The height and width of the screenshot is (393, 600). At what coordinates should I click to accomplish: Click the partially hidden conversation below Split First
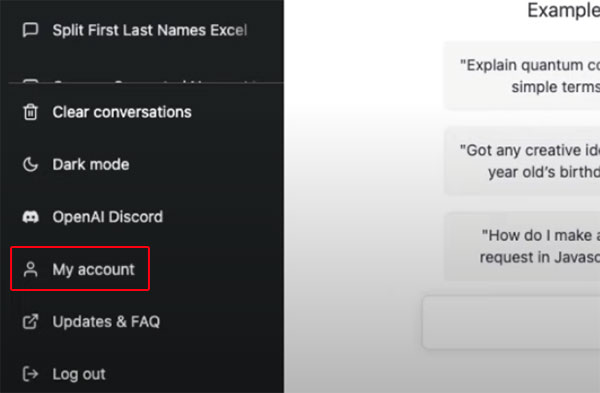point(145,80)
